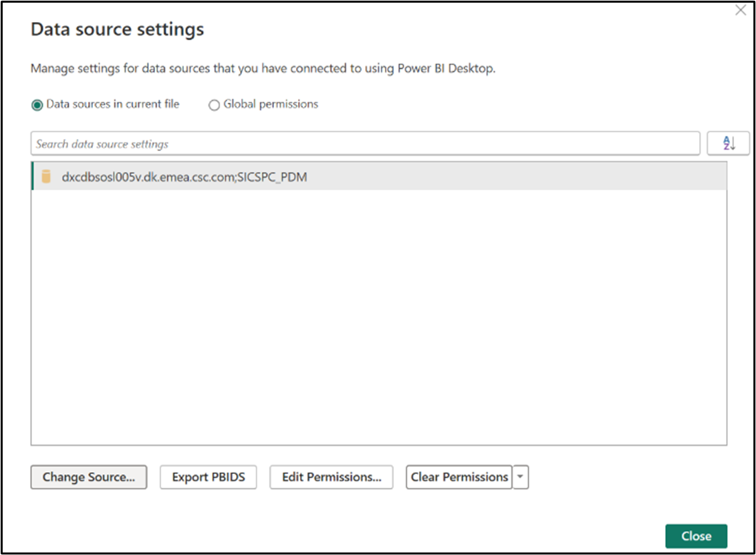This screenshot has height=555, width=756.
Task: Select the dxcdbsosl005v.dk.emea.csc.com;SICSPC_PDM entry
Action: click(184, 178)
